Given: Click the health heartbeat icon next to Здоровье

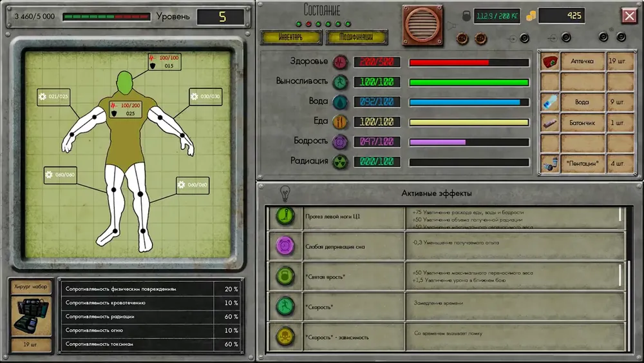Looking at the screenshot, I should [x=340, y=62].
